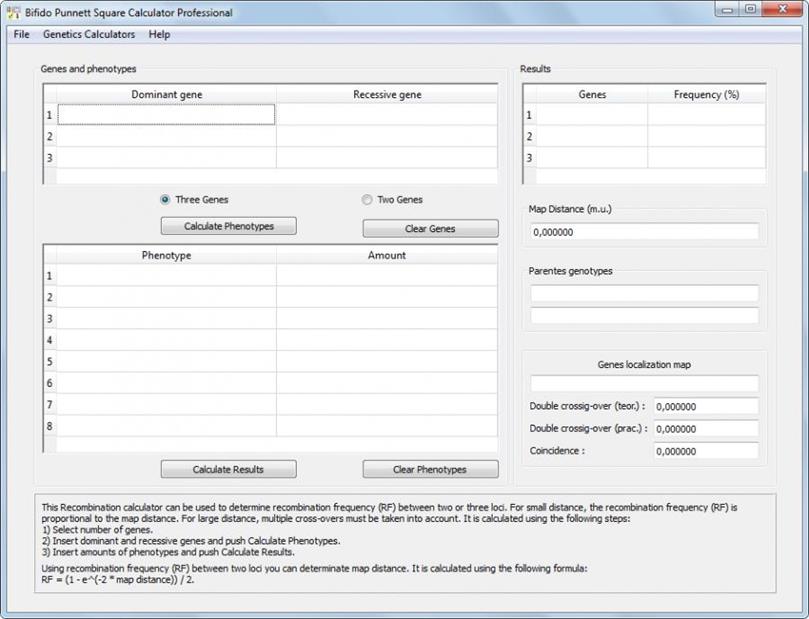
Task: Open the Help menu
Action: (x=159, y=35)
